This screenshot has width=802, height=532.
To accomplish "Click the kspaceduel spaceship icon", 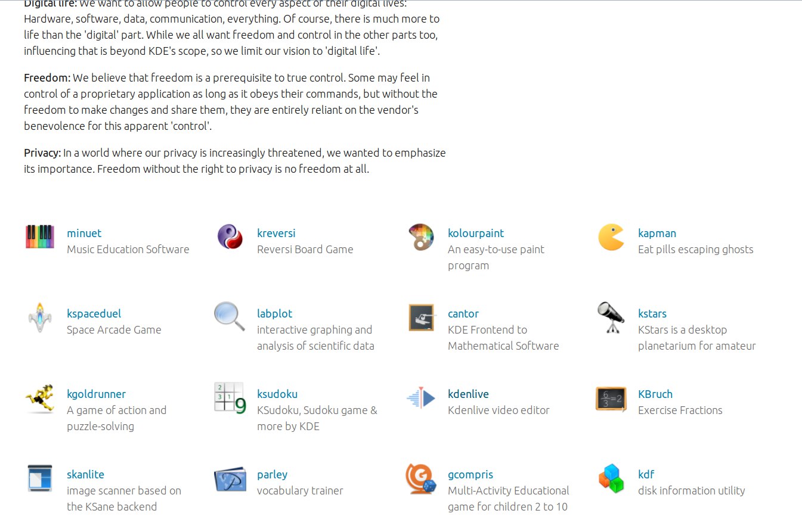I will 40,317.
